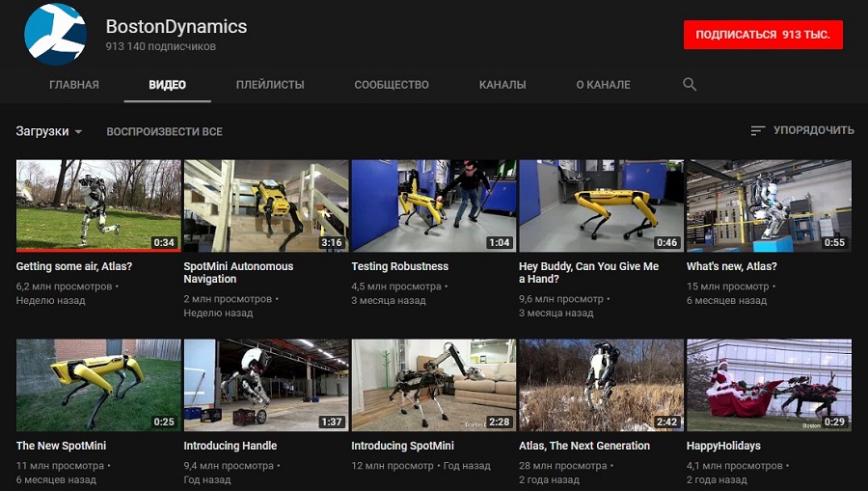Open the SpotMini Autonomous Navigation thumbnail
The width and height of the screenshot is (868, 491).
pos(266,205)
